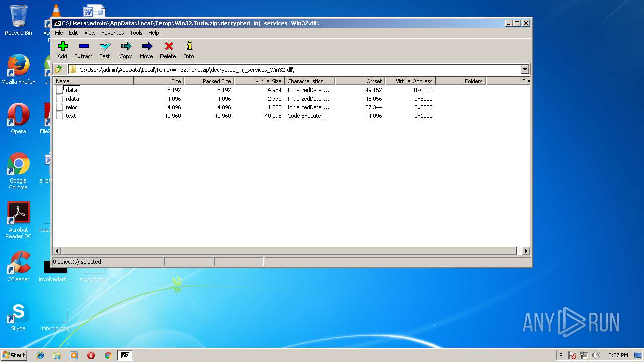The height and width of the screenshot is (362, 644).
Task: Open the Help menu
Action: click(154, 33)
